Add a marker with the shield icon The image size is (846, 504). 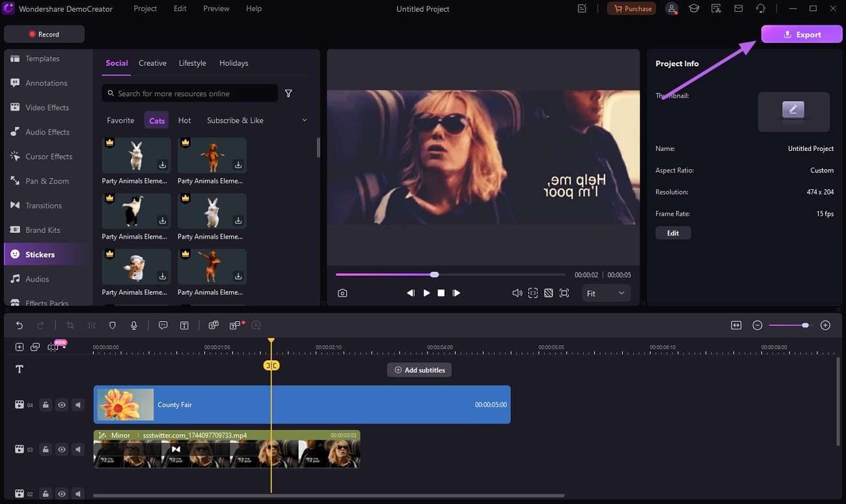(112, 325)
